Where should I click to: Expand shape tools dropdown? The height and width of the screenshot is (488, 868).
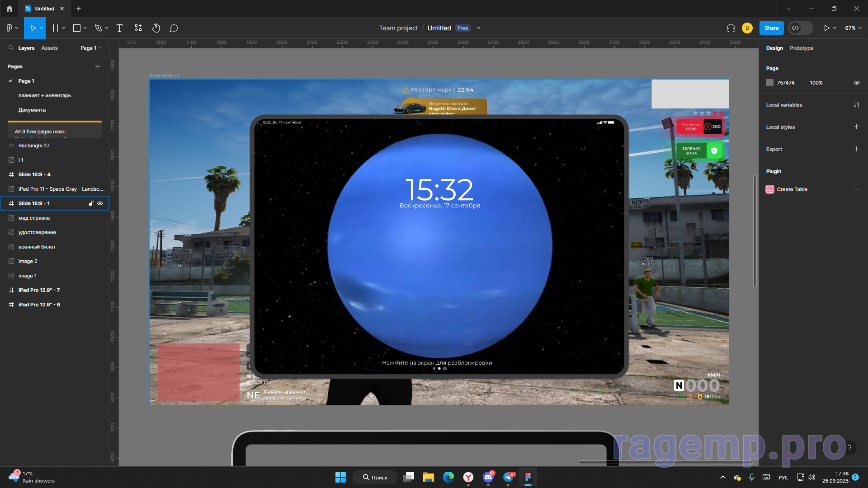tap(85, 28)
